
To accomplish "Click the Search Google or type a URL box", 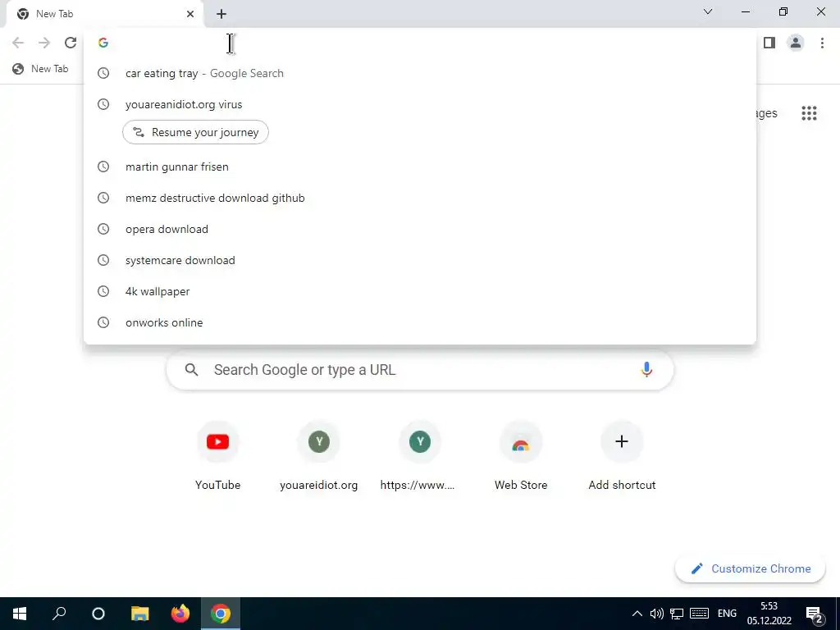I will (x=420, y=370).
